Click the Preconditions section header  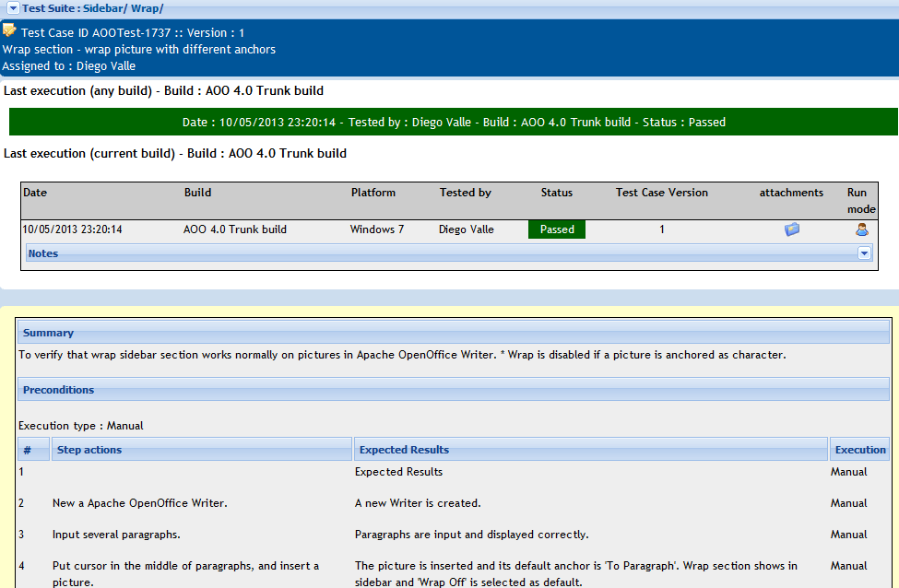[454, 390]
